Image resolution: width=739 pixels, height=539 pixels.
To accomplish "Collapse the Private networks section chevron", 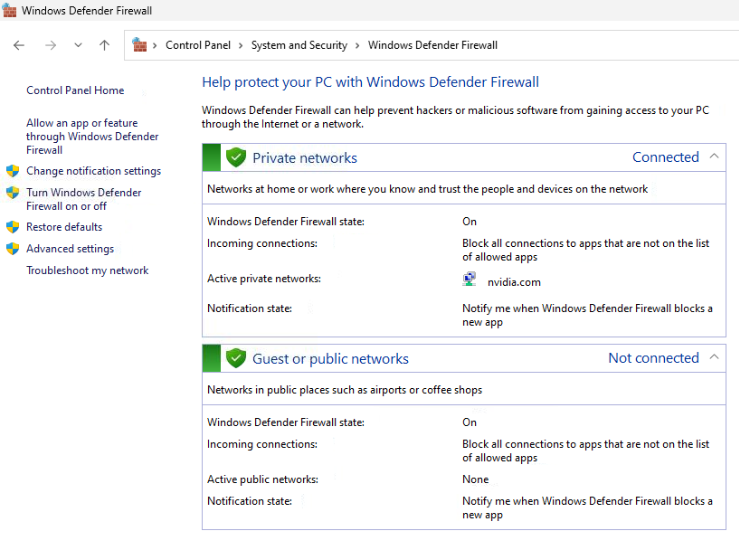I will pos(714,156).
